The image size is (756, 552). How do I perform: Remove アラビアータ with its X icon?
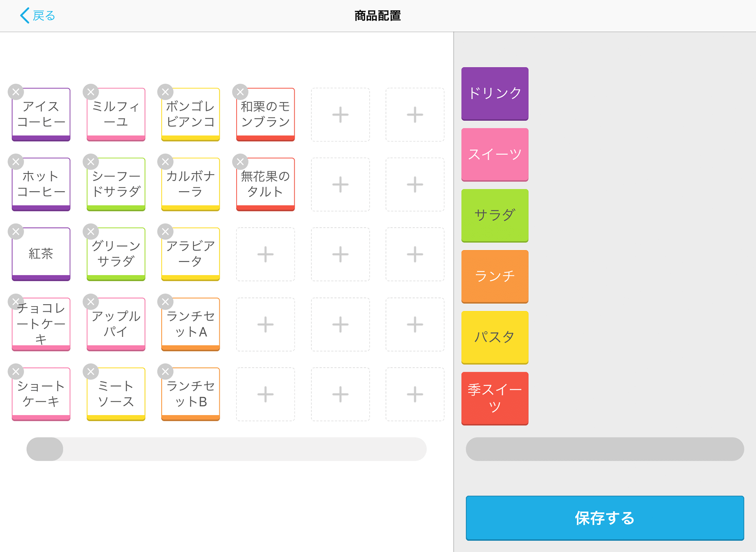pos(165,232)
